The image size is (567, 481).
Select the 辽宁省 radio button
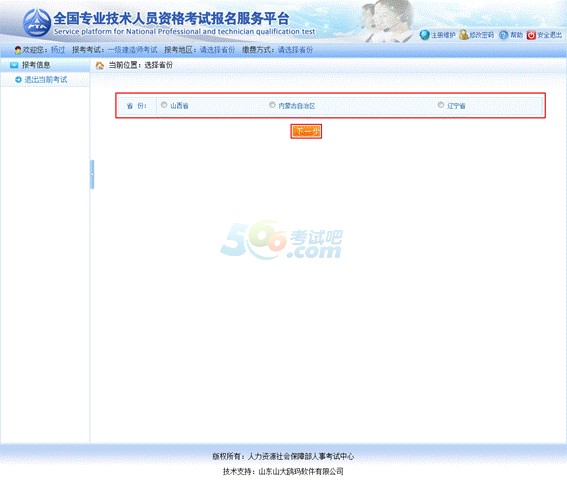[440, 105]
